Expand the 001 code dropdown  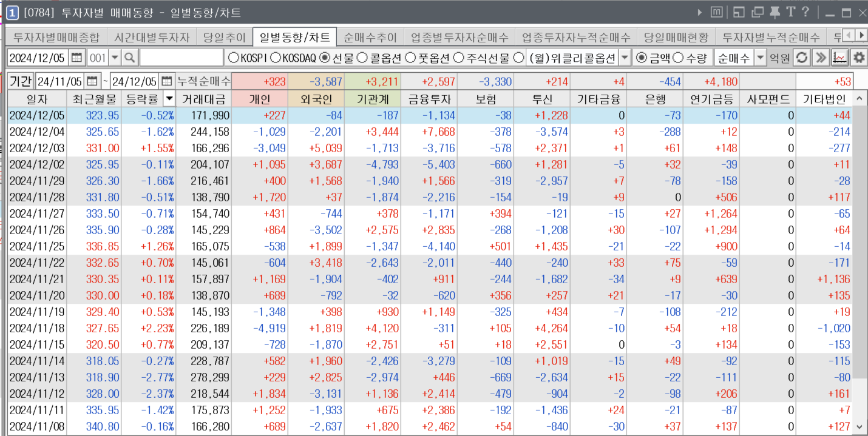(x=114, y=58)
